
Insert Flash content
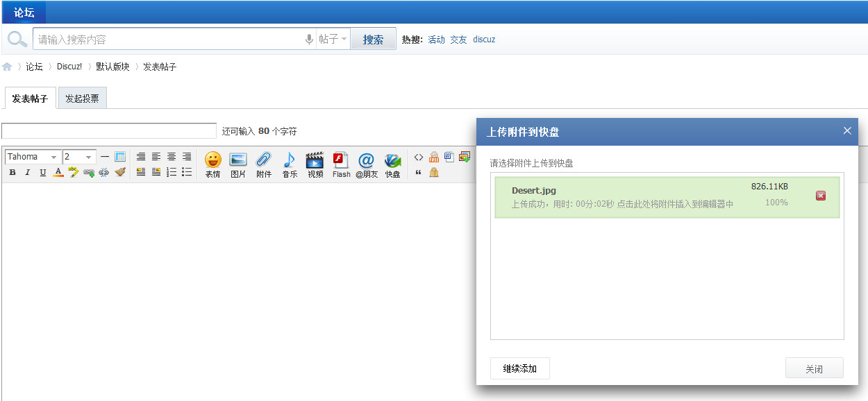pos(341,165)
